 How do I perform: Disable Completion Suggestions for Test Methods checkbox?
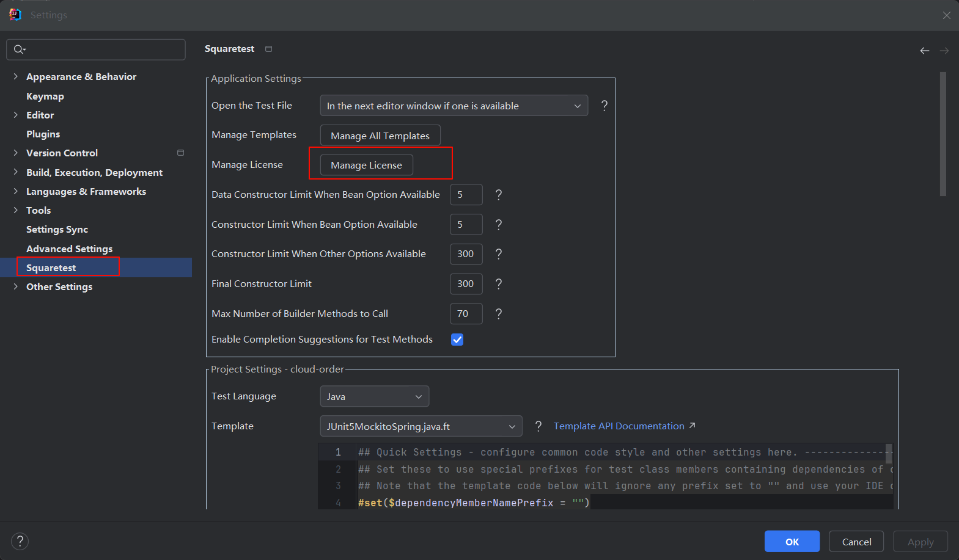click(x=457, y=340)
